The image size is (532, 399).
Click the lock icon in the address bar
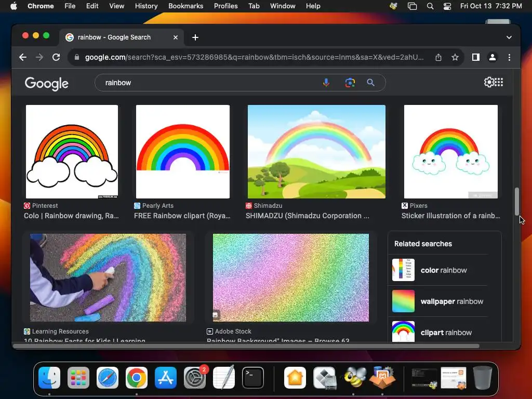[77, 57]
